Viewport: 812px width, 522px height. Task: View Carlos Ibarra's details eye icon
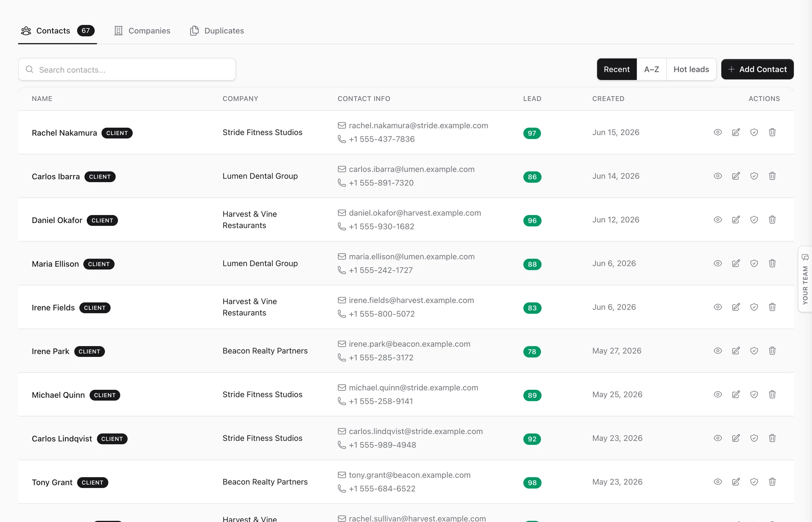click(x=718, y=176)
